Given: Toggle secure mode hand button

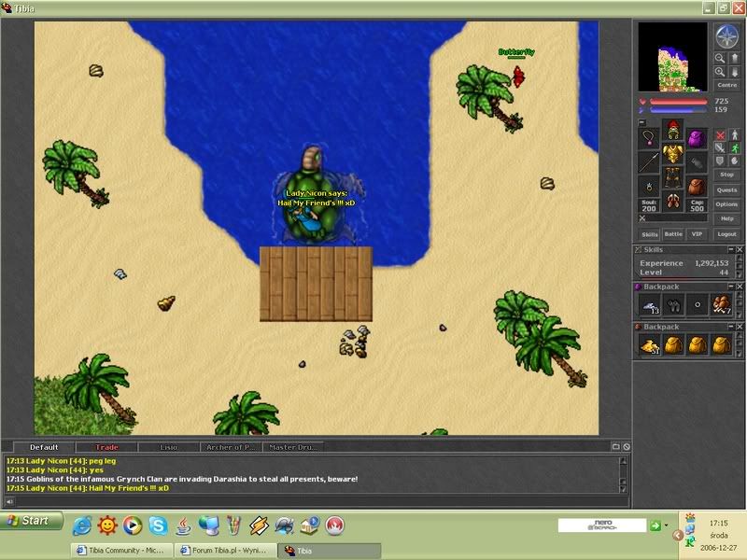Looking at the screenshot, I should [734, 161].
